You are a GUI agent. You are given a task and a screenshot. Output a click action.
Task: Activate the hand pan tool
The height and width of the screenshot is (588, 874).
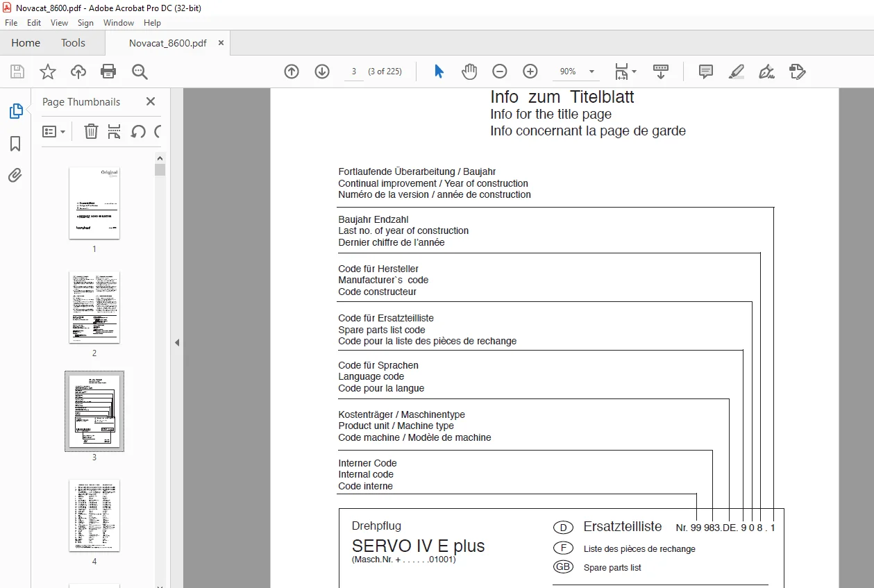click(470, 72)
